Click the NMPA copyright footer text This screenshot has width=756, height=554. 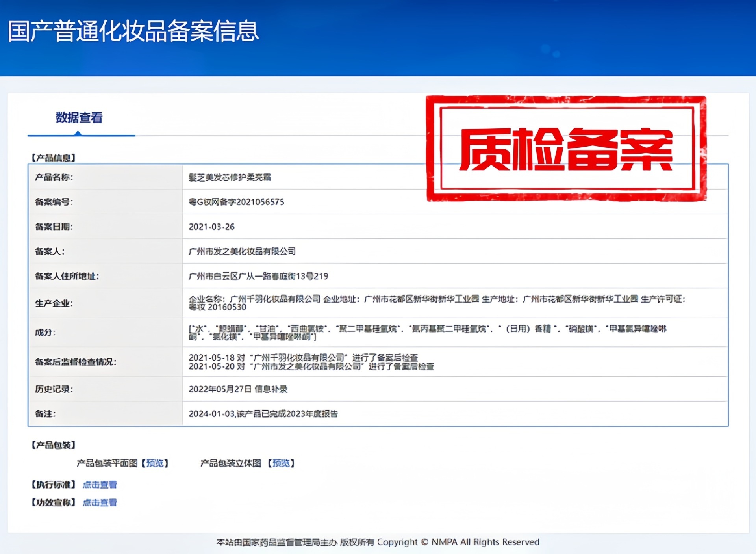click(x=378, y=542)
